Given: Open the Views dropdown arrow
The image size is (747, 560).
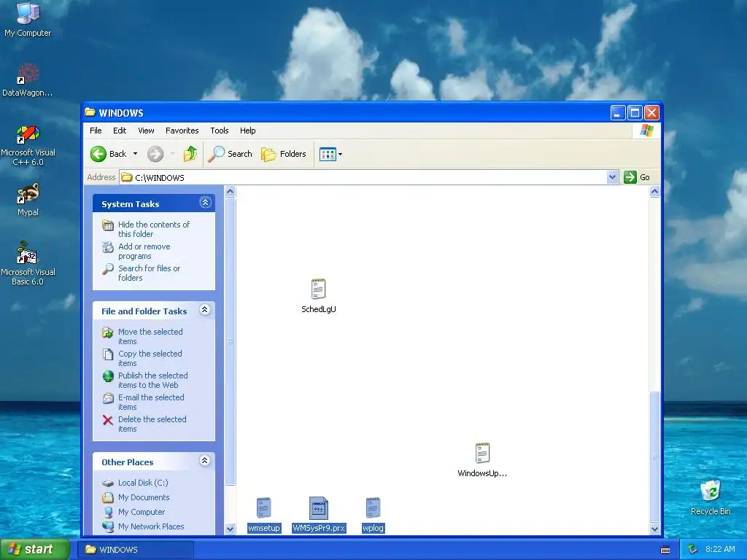Looking at the screenshot, I should coord(340,155).
